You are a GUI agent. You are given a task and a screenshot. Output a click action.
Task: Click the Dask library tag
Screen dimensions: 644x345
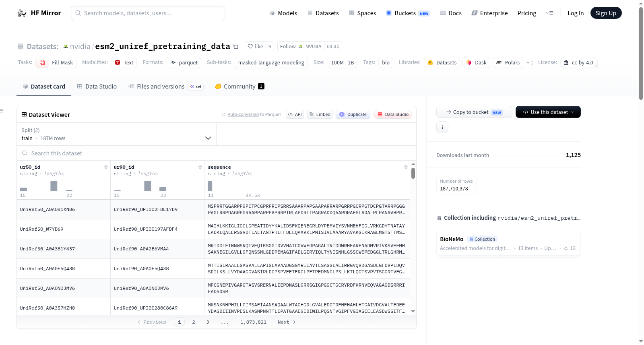(x=476, y=62)
